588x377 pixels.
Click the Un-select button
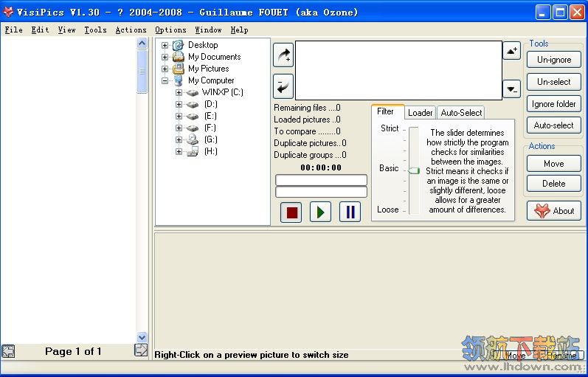(x=554, y=82)
